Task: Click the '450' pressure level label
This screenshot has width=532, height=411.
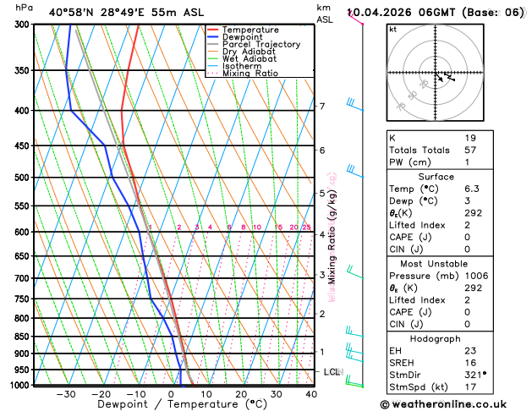Action: point(24,145)
